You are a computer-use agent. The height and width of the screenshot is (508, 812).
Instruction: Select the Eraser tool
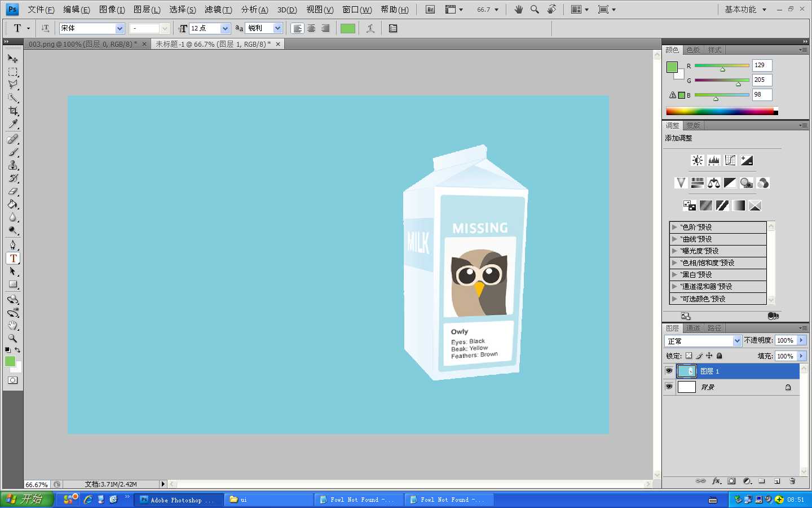pos(13,191)
